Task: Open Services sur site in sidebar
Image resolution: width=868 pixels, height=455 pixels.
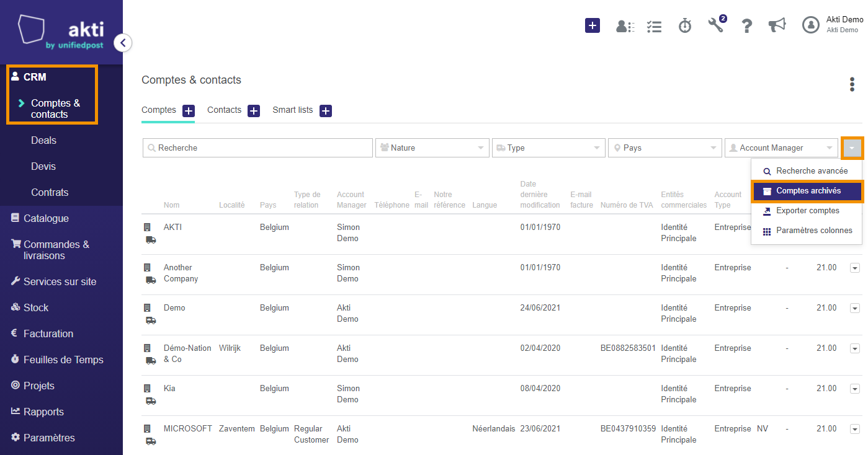Action: 60,281
